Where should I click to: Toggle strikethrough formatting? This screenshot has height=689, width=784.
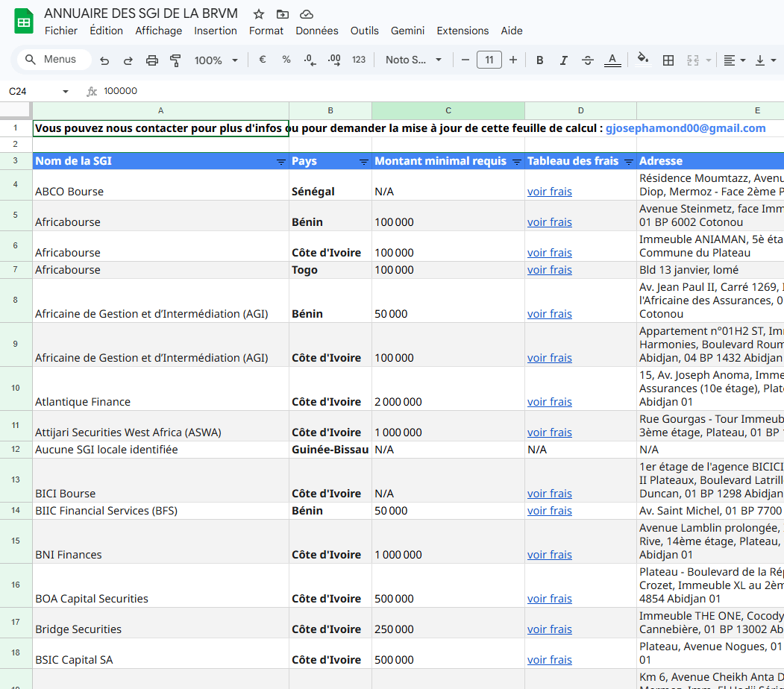[588, 60]
